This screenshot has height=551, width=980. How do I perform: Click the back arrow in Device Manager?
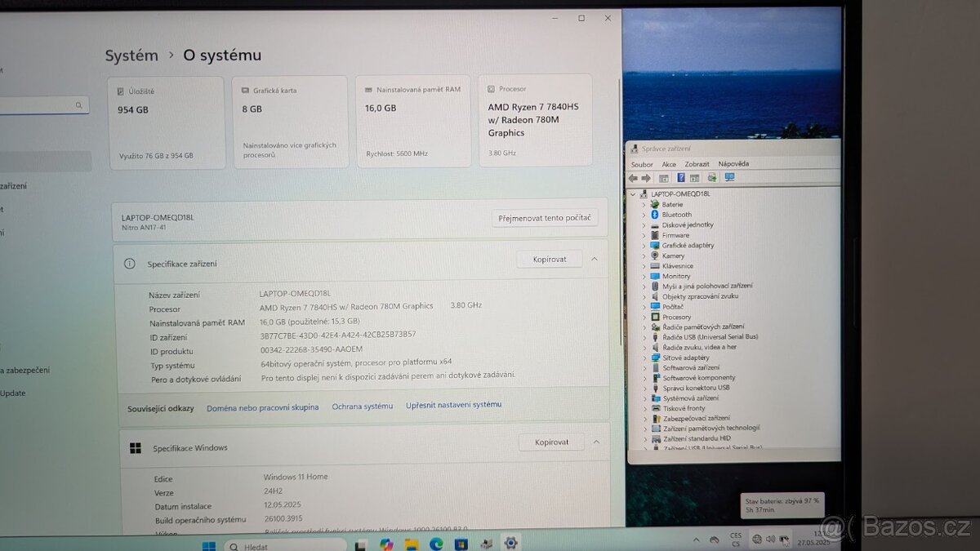(633, 177)
